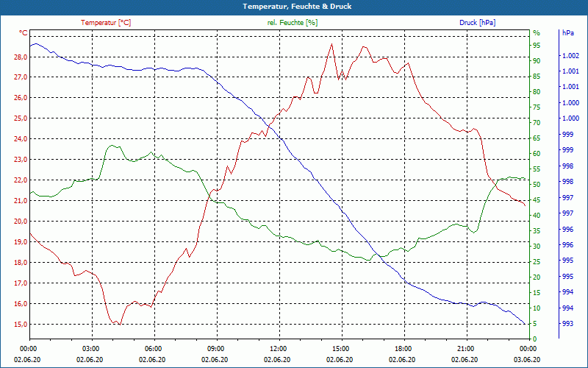Click the '19,0' temperature axis value

tap(21, 242)
